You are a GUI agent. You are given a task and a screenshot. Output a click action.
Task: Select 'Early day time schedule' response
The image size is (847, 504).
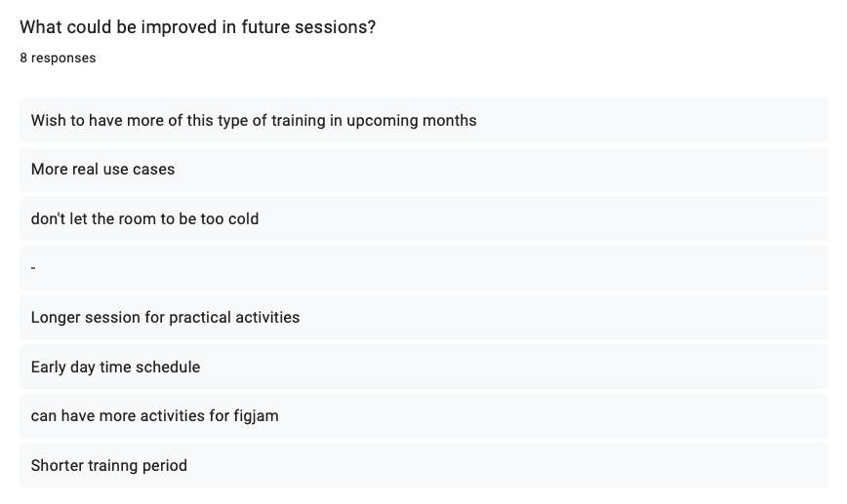pyautogui.click(x=423, y=367)
